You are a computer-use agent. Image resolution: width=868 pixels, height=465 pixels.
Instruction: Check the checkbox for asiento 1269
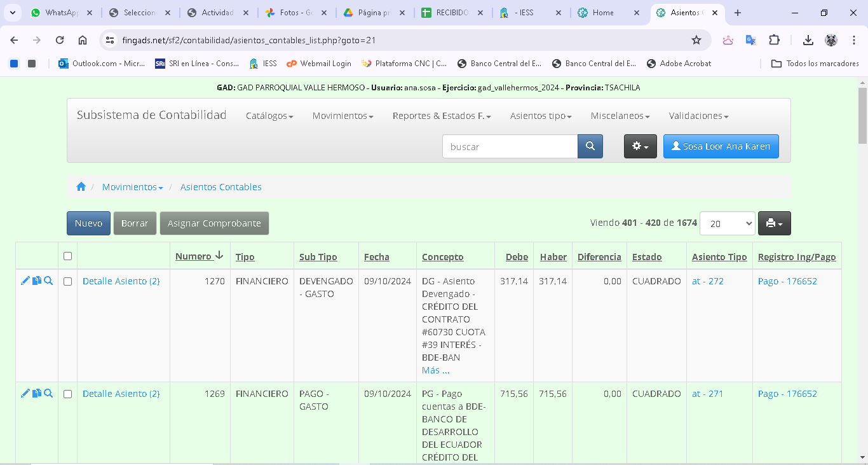(x=68, y=394)
